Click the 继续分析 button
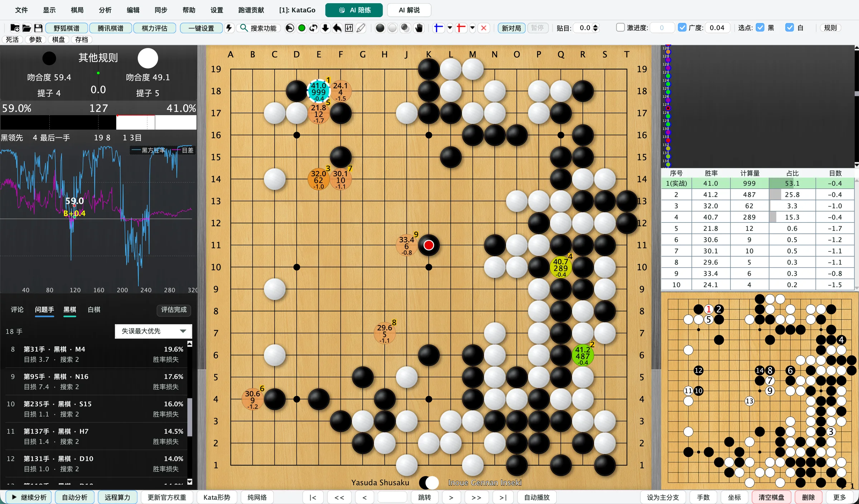 click(29, 497)
